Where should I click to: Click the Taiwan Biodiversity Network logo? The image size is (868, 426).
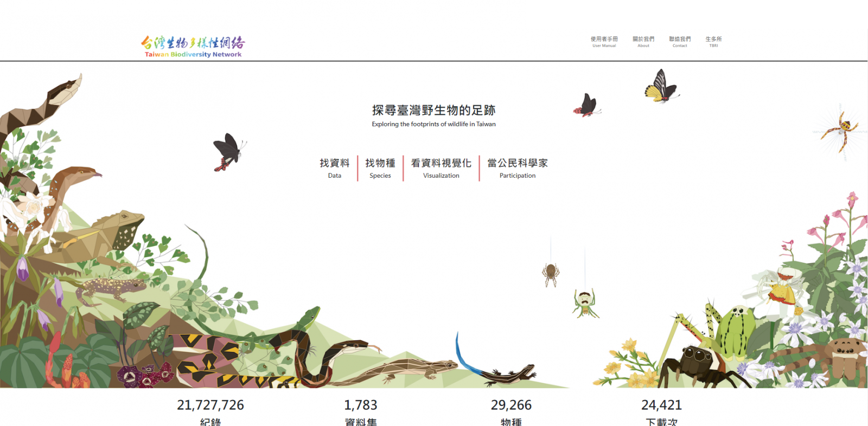(x=193, y=47)
